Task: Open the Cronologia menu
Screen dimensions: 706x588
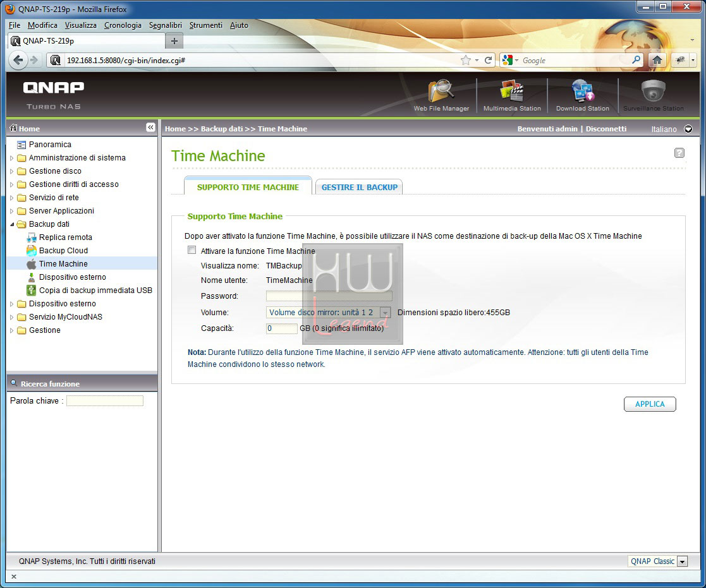Action: (123, 25)
